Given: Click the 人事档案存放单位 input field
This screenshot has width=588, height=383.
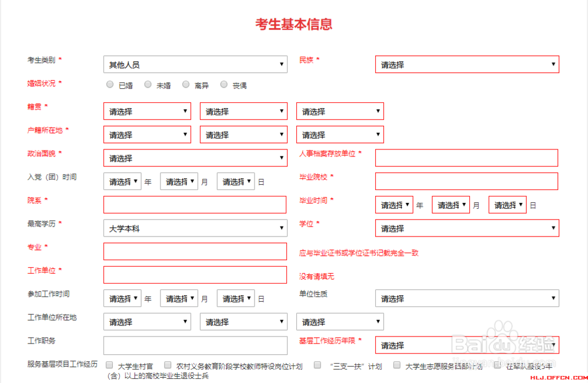Looking at the screenshot, I should click(467, 158).
